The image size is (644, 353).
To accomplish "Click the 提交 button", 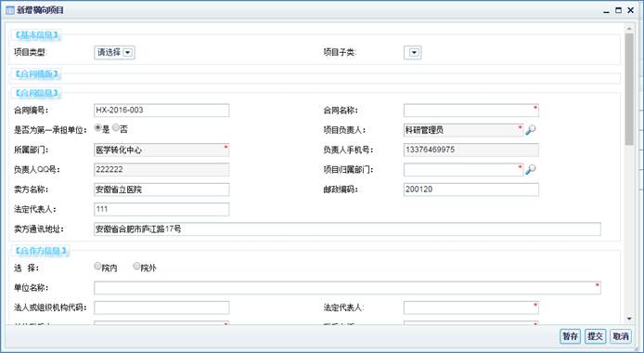I will click(595, 336).
